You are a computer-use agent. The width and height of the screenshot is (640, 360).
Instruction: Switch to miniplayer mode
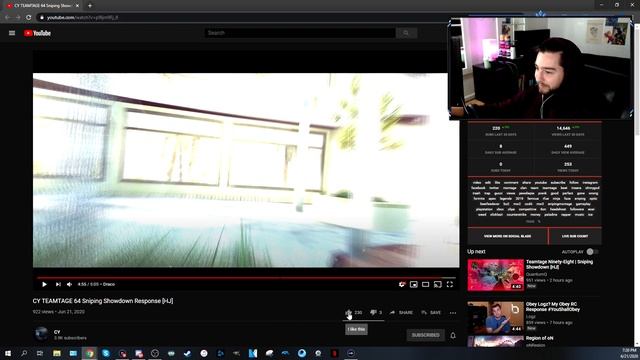[413, 284]
